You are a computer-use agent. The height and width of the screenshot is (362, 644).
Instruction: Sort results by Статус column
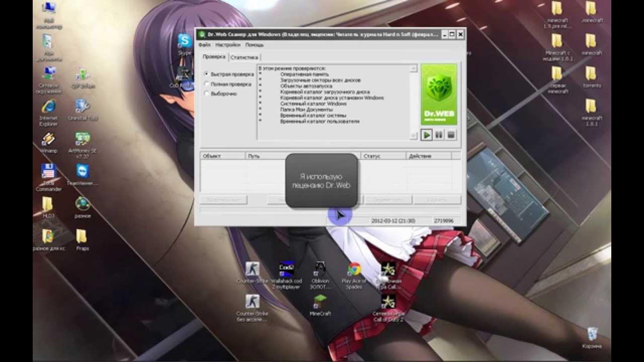click(x=383, y=156)
